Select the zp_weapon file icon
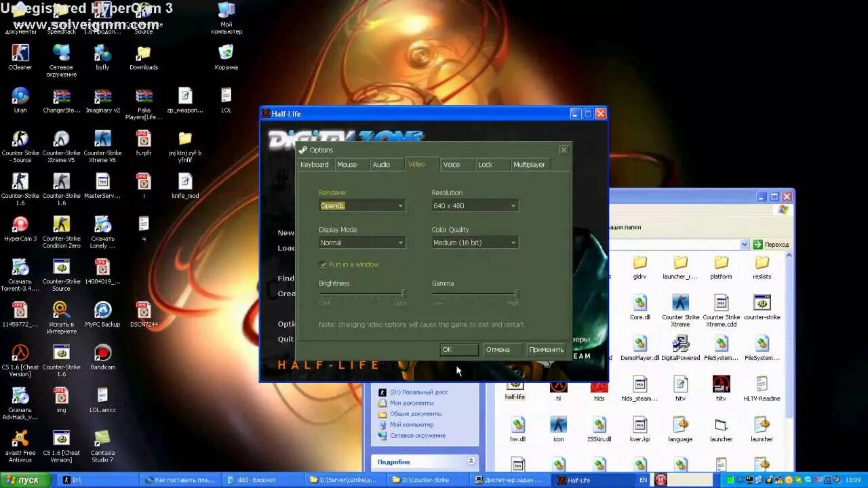The height and width of the screenshot is (488, 868). pos(185,100)
